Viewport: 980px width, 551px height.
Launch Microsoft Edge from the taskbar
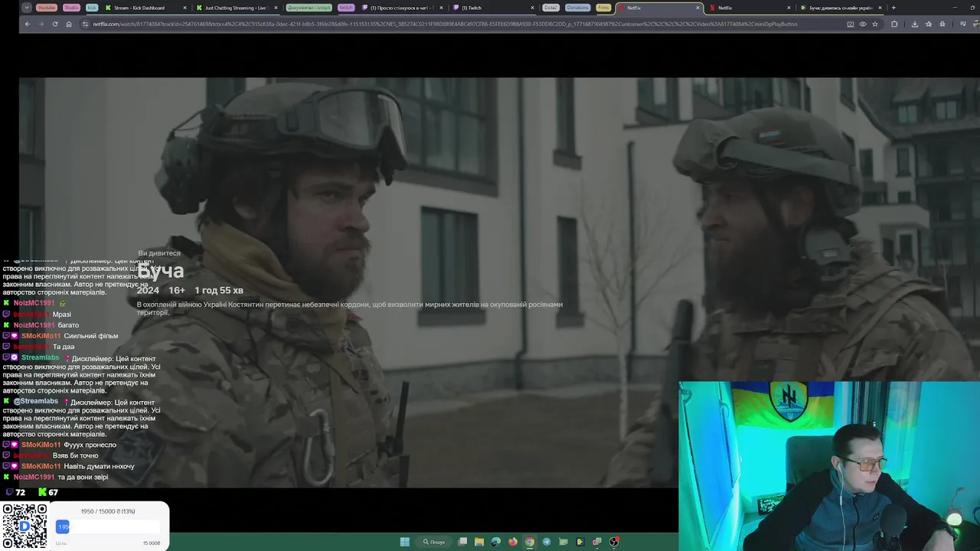496,542
